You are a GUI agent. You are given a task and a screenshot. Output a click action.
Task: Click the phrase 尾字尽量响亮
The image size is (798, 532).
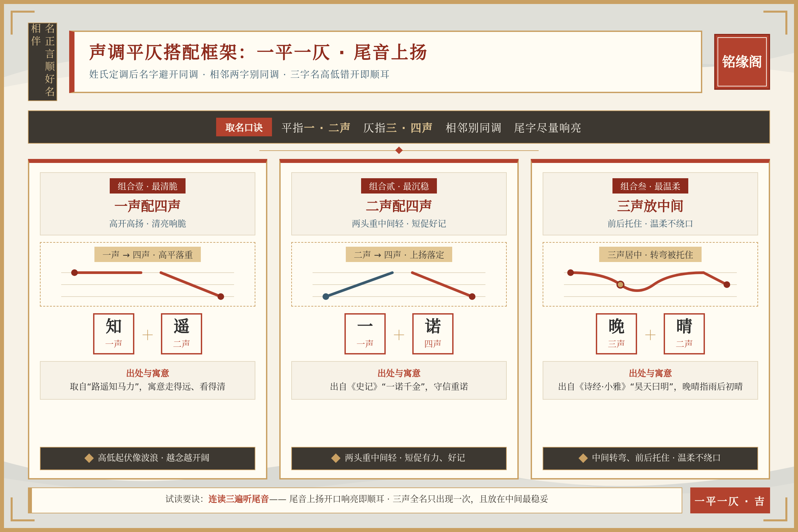coord(547,128)
